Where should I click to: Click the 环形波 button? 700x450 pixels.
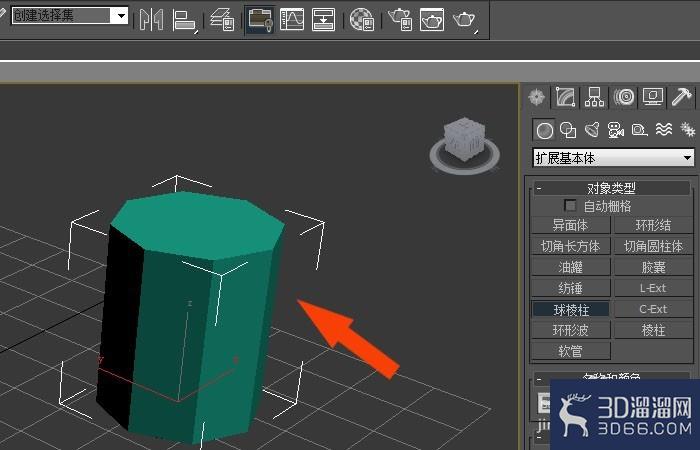(x=571, y=330)
